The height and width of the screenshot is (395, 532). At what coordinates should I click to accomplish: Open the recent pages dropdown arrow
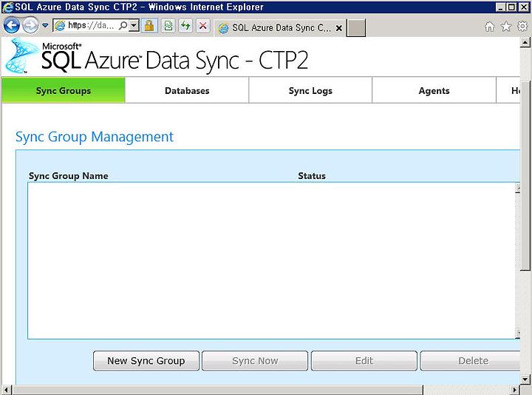click(x=45, y=25)
